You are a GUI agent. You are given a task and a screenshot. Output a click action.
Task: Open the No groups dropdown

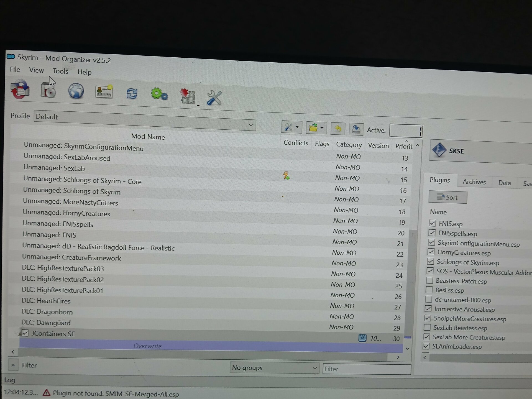(274, 368)
